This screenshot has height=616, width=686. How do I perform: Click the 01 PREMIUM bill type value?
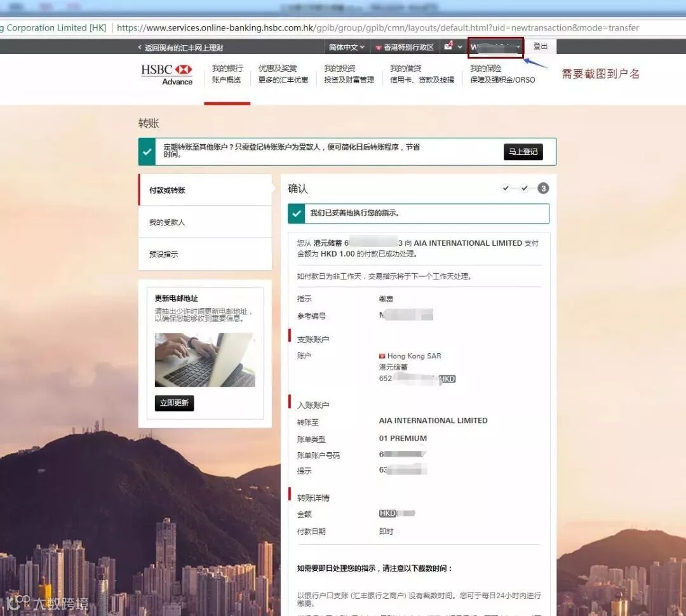[403, 438]
